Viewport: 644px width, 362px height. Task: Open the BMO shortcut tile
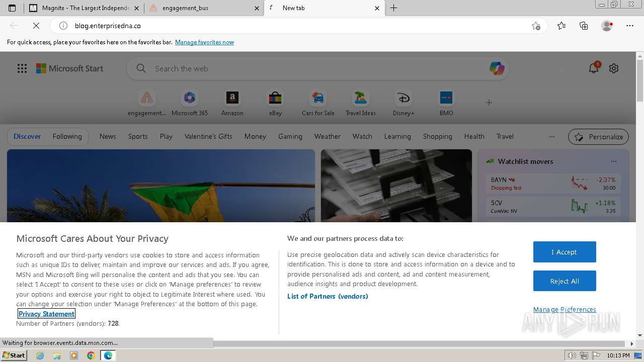(x=446, y=103)
